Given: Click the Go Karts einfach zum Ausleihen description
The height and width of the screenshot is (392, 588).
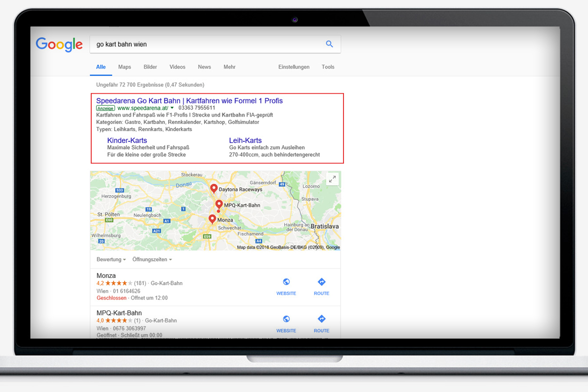Looking at the screenshot, I should point(267,147).
